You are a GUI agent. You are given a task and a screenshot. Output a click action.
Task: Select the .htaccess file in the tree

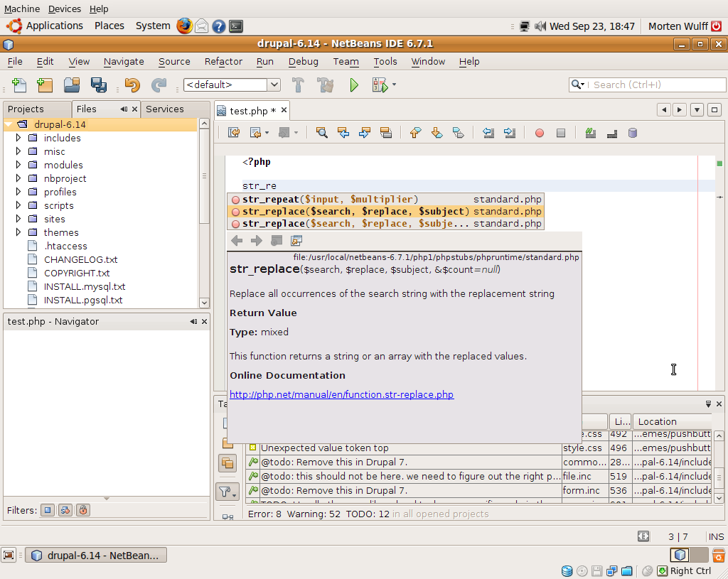pos(65,246)
